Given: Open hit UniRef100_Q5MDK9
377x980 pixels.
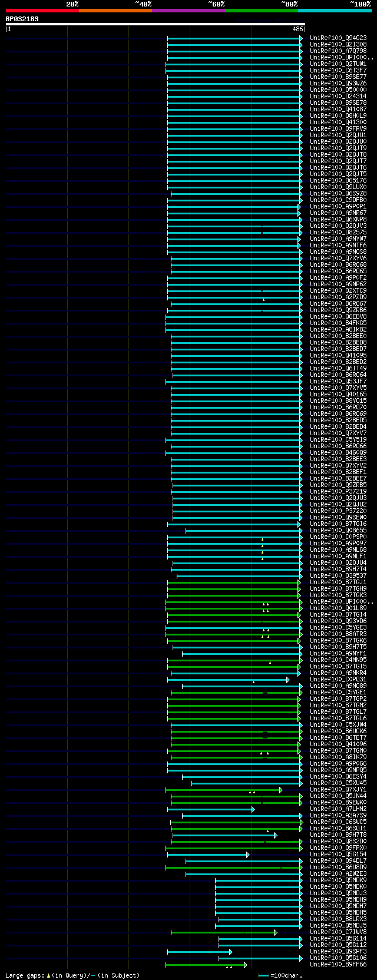Looking at the screenshot, I should (338, 880).
